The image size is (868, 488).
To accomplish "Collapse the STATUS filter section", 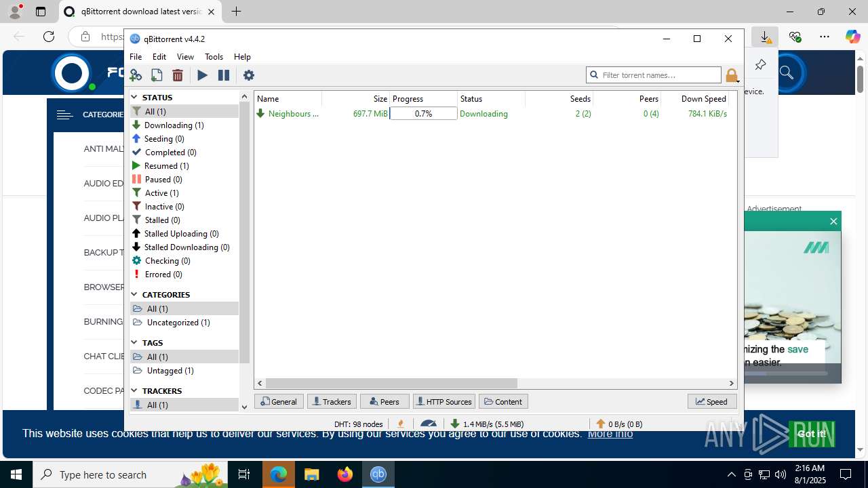I will click(134, 97).
